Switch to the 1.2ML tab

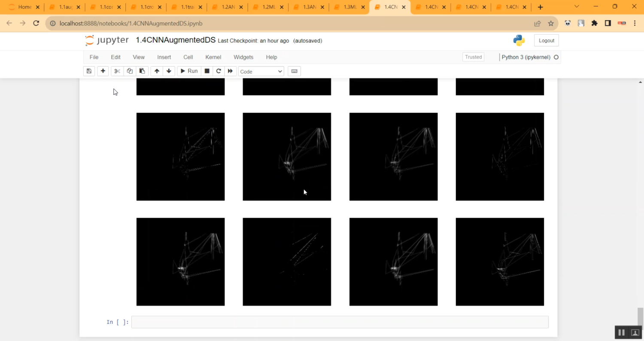pos(267,7)
